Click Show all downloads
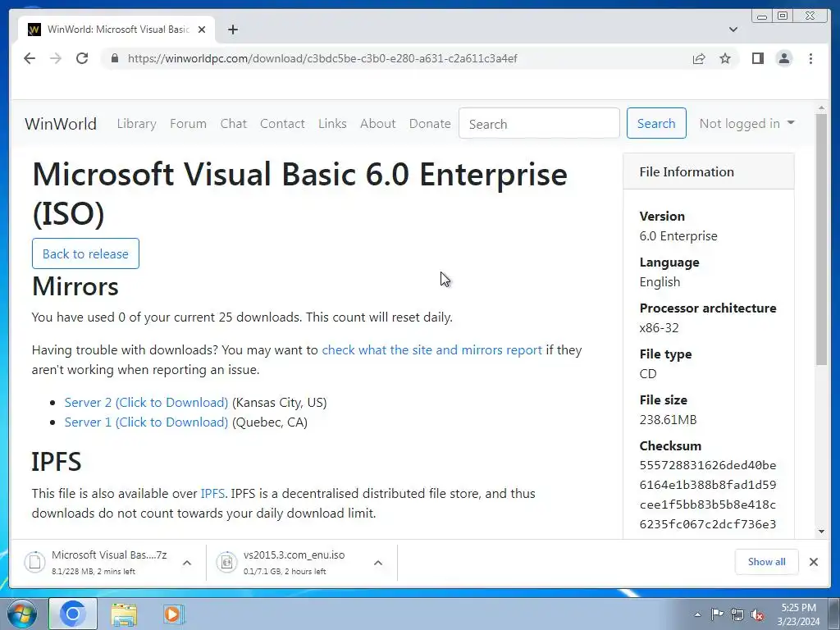Viewport: 840px width, 630px height. [x=767, y=561]
